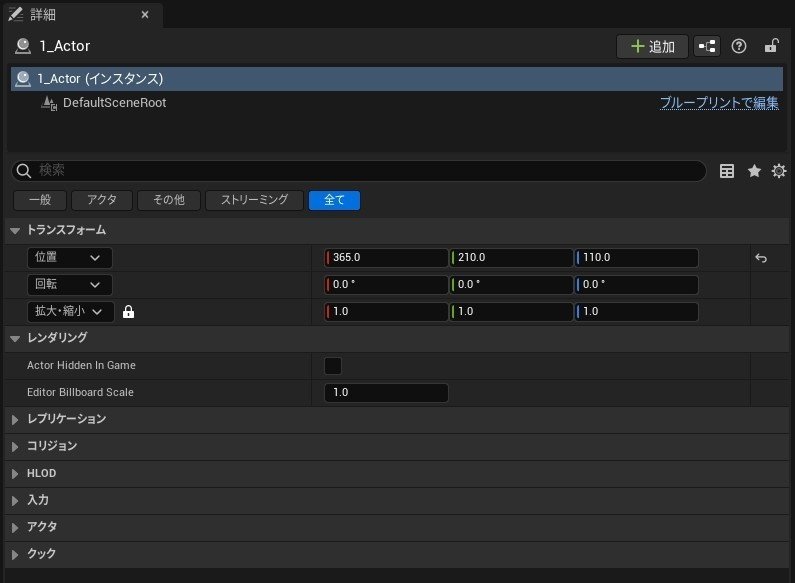Expand the コリジョン section

coord(15,446)
